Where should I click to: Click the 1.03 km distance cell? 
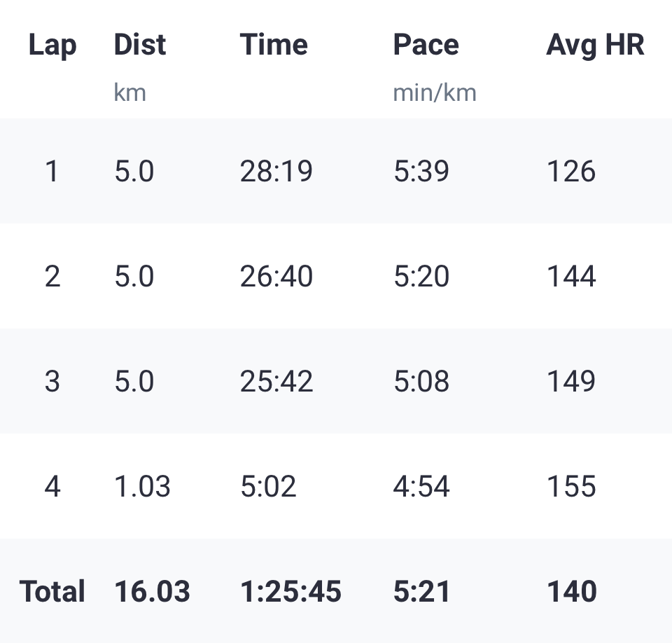tap(142, 486)
